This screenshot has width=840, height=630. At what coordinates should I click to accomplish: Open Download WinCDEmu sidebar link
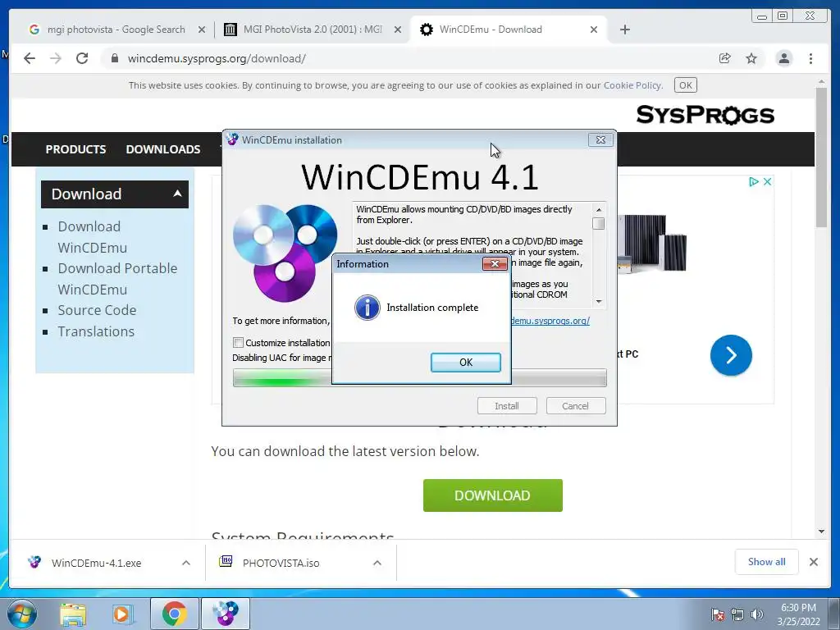tap(92, 237)
